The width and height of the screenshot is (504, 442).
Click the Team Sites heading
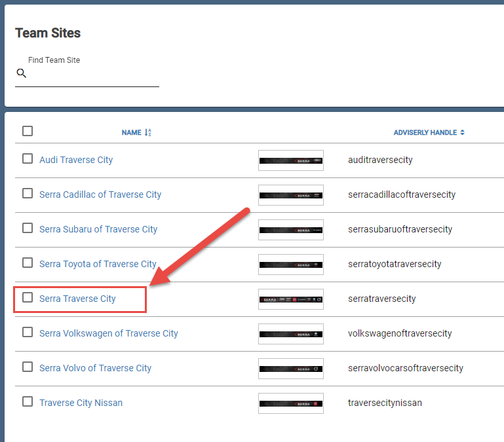[48, 33]
